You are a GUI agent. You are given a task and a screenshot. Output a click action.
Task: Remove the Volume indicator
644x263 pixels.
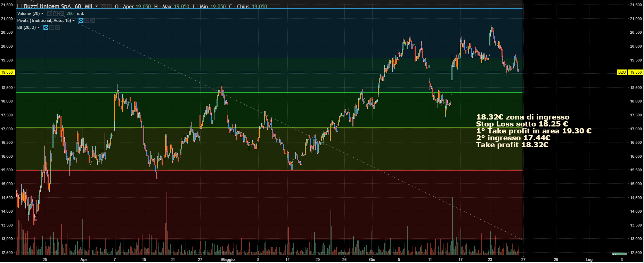tap(62, 14)
